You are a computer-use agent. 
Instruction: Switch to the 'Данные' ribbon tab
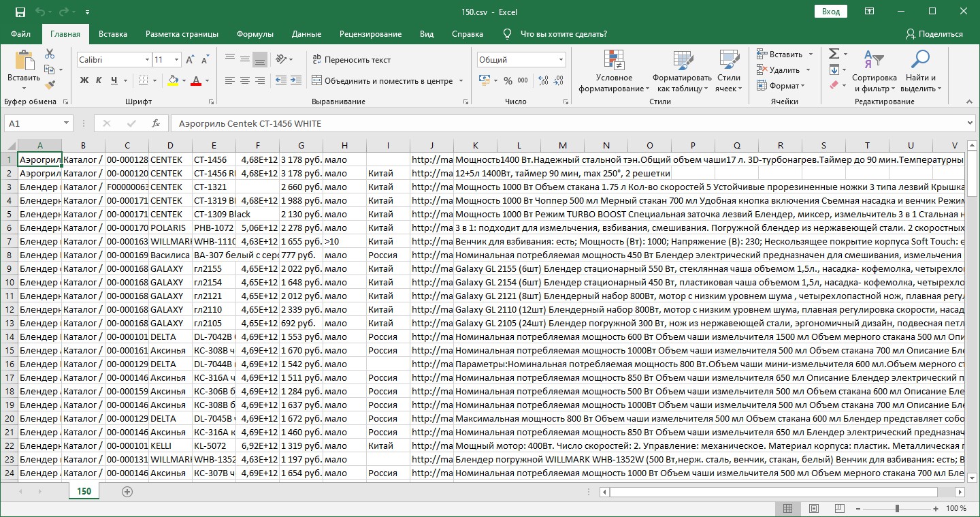306,34
